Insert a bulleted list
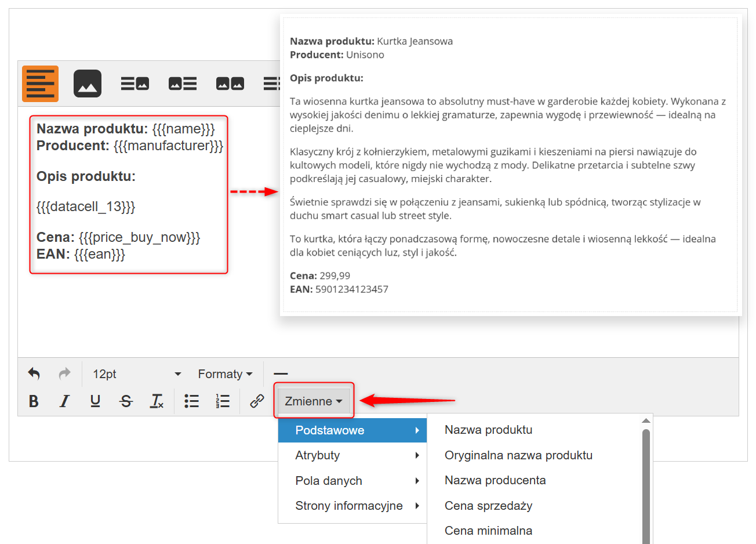 click(191, 401)
